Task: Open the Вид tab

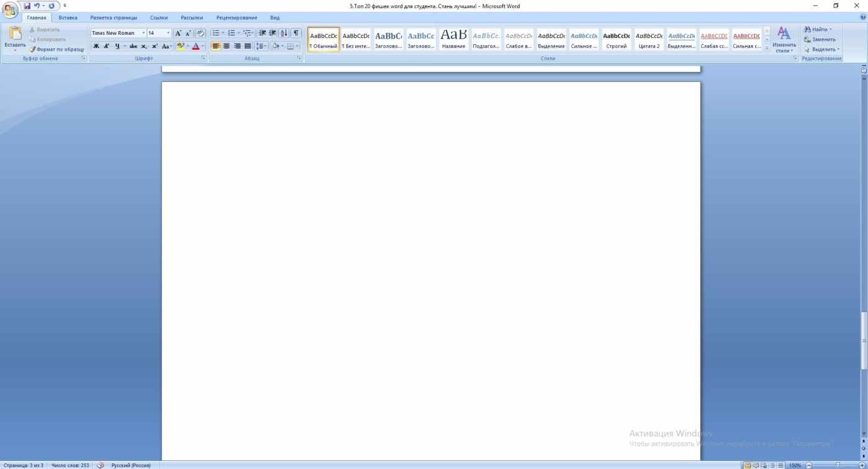Action: (275, 17)
